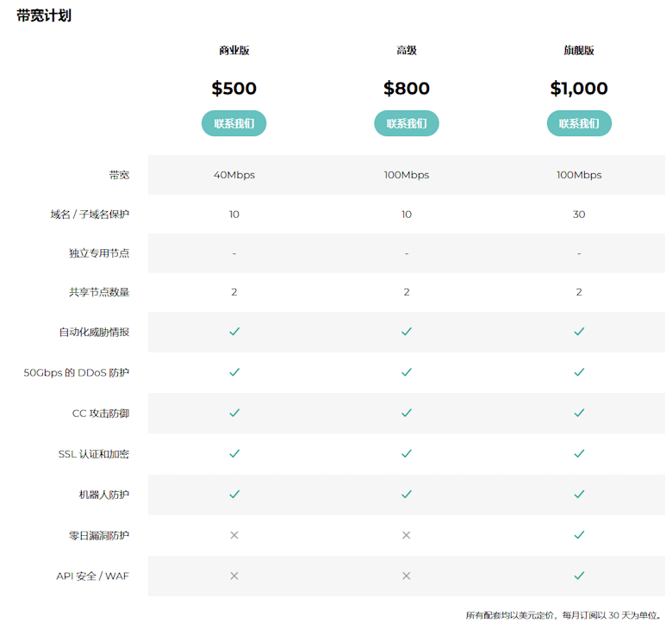Click the 40Mbps bandwidth value
Image resolution: width=672 pixels, height=629 pixels.
[x=234, y=175]
